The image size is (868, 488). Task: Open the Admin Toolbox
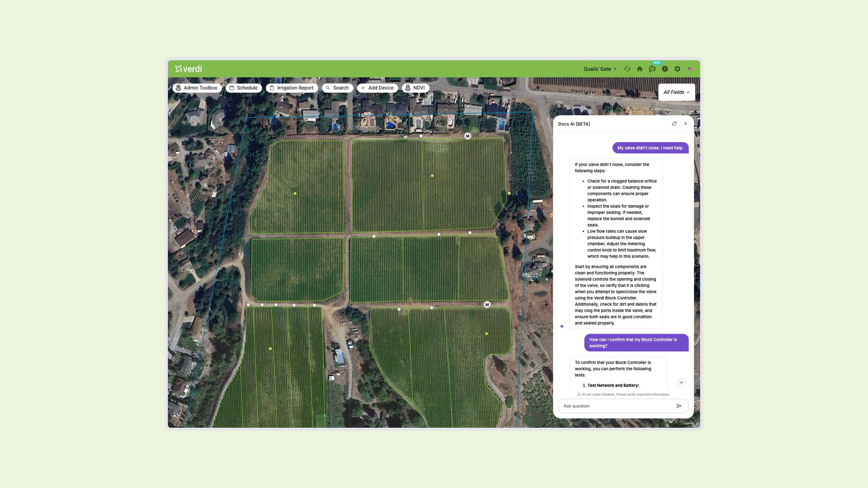click(197, 88)
